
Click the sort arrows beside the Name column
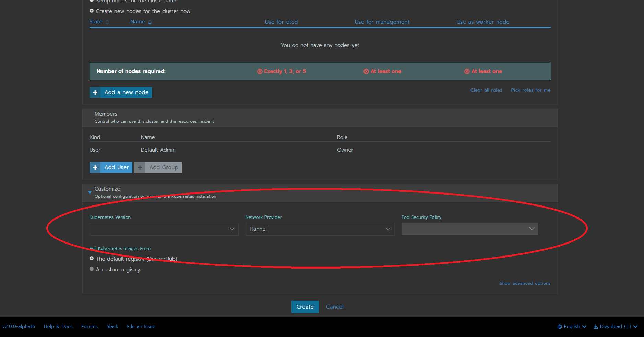[x=150, y=22]
